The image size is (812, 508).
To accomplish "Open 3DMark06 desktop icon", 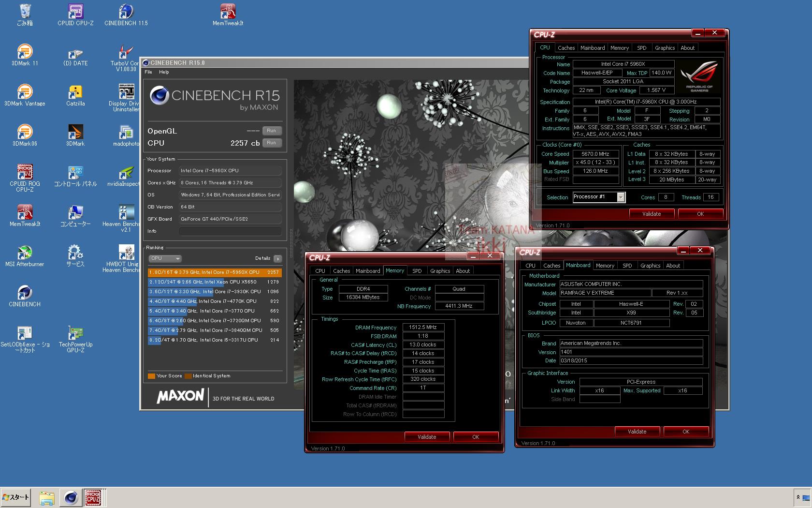I will pos(25,135).
